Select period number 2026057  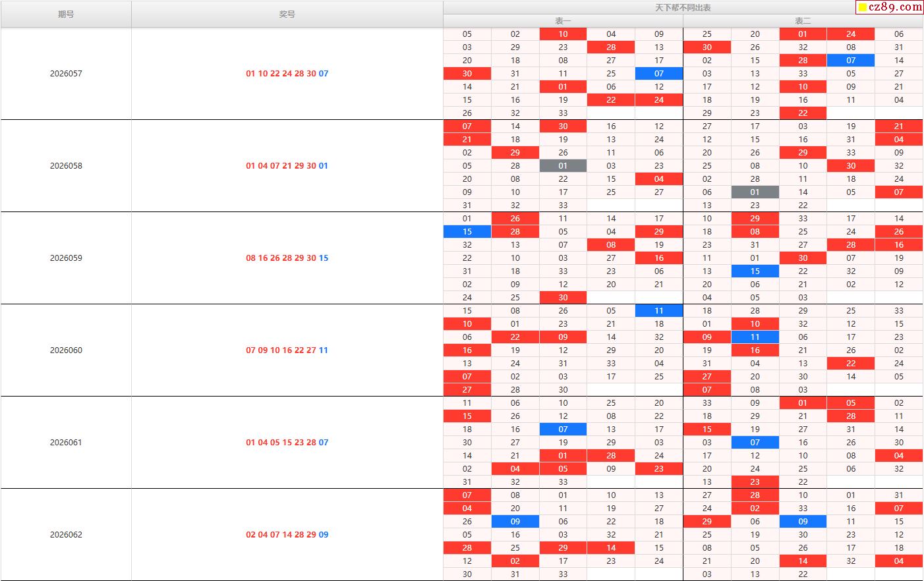click(66, 74)
